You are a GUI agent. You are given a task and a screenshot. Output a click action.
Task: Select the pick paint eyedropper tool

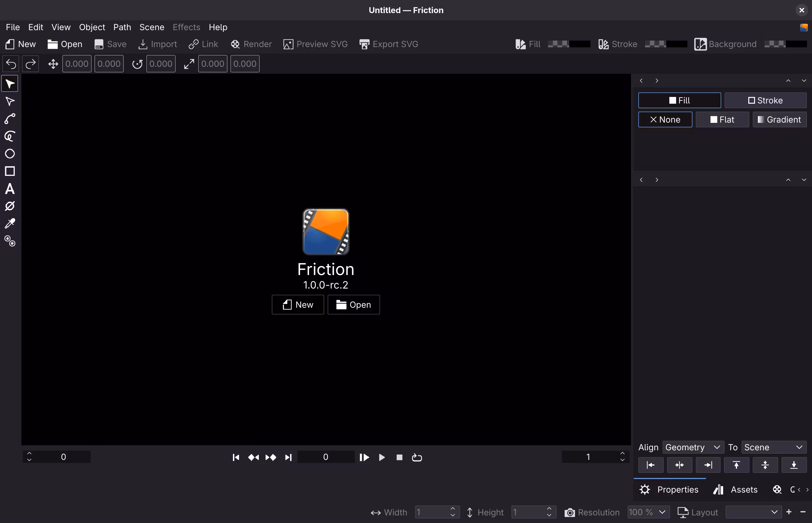tap(10, 223)
